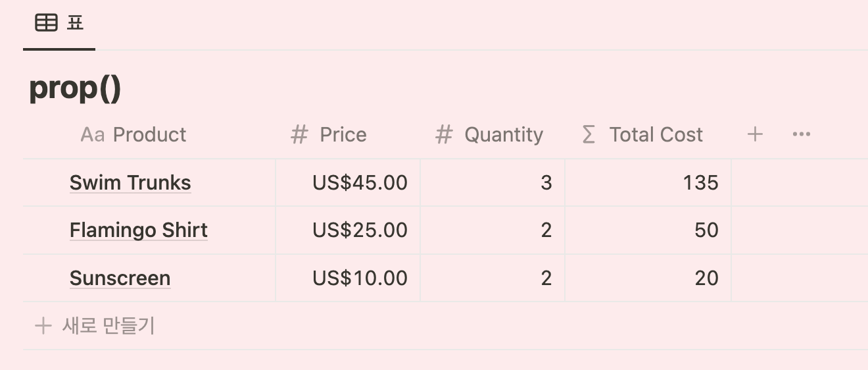The width and height of the screenshot is (868, 370).
Task: Open the Sunscreen page
Action: (120, 278)
